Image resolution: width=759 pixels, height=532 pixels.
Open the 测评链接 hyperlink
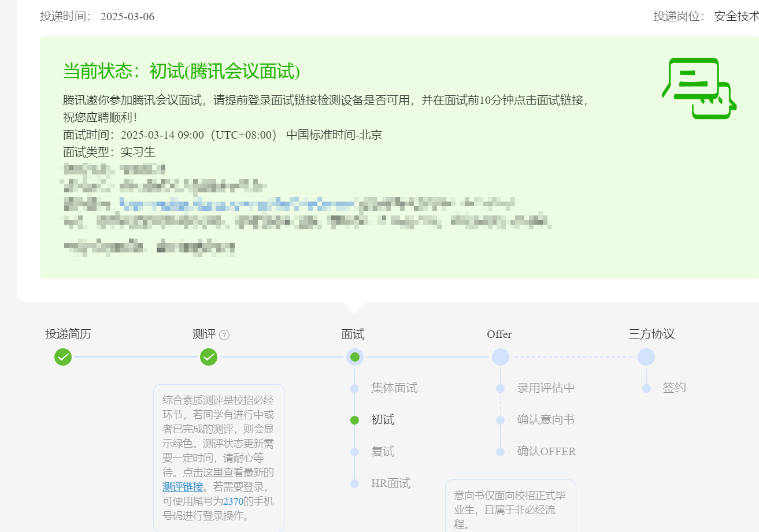tap(183, 486)
